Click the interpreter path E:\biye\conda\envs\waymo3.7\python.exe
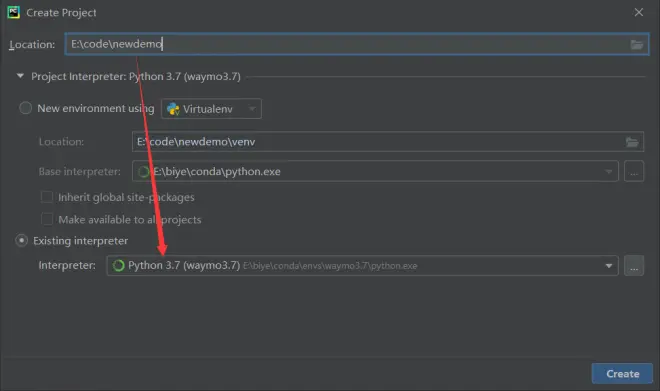Image resolution: width=660 pixels, height=391 pixels. [x=330, y=266]
